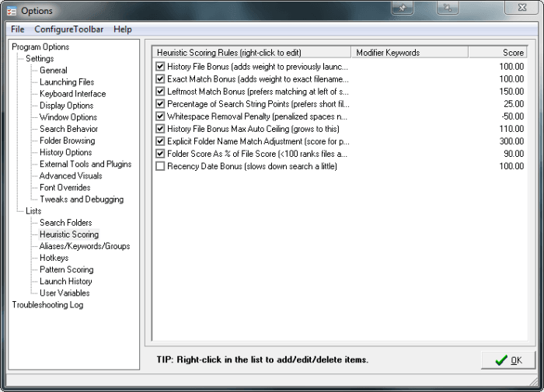The image size is (544, 392).
Task: Collapse the Settings tree node
Action: (40, 58)
